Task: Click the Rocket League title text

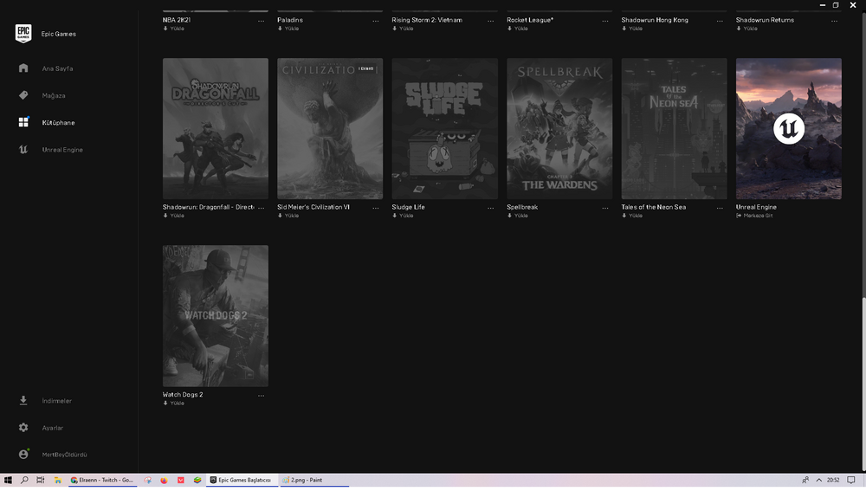Action: 530,20
